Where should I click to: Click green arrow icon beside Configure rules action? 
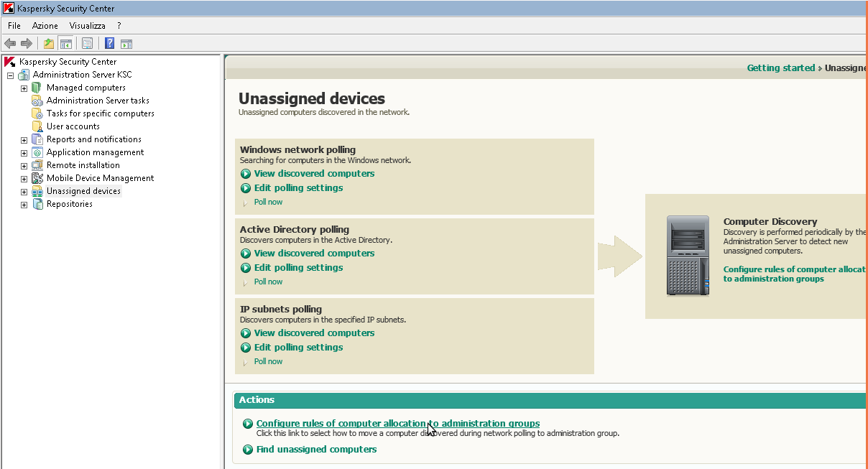(248, 424)
